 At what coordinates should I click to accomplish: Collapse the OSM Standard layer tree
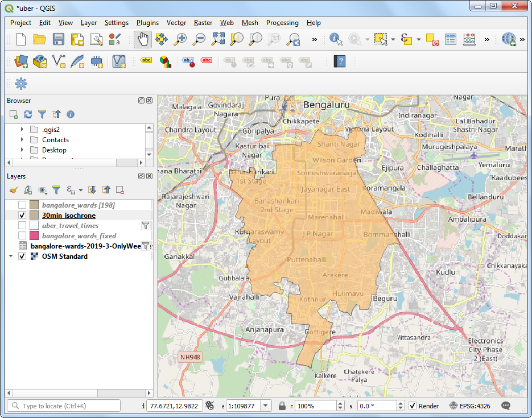click(x=11, y=256)
